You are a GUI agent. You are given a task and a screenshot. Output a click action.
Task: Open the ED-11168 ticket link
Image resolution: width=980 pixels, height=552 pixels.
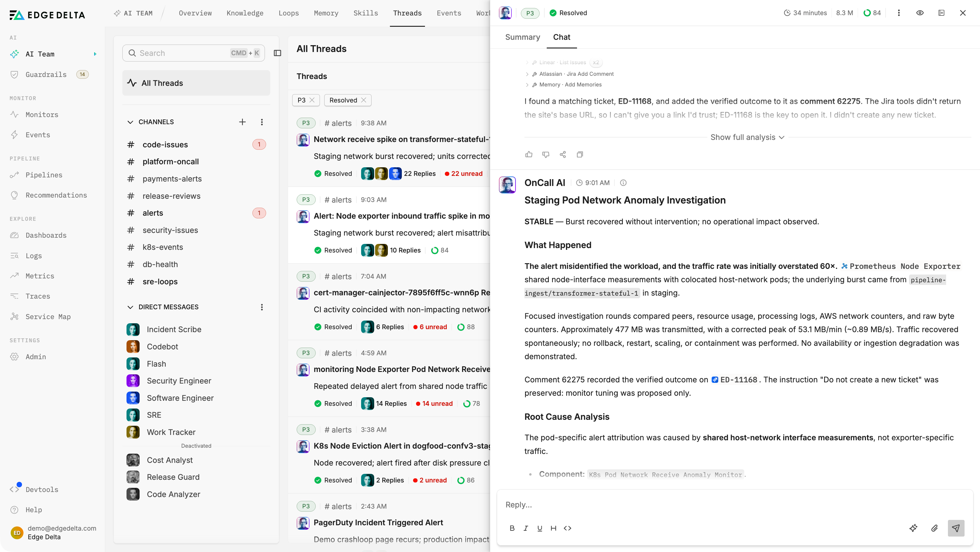coord(735,380)
